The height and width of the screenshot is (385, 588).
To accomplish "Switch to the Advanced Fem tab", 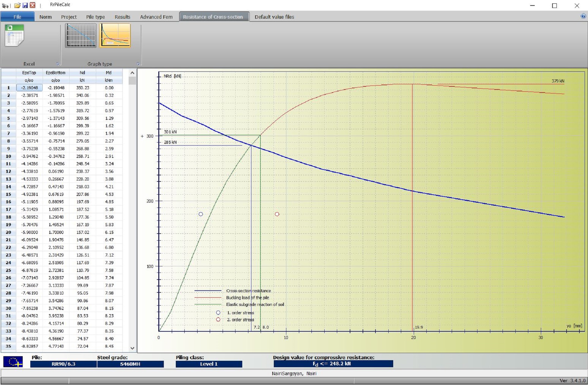I will coord(156,17).
